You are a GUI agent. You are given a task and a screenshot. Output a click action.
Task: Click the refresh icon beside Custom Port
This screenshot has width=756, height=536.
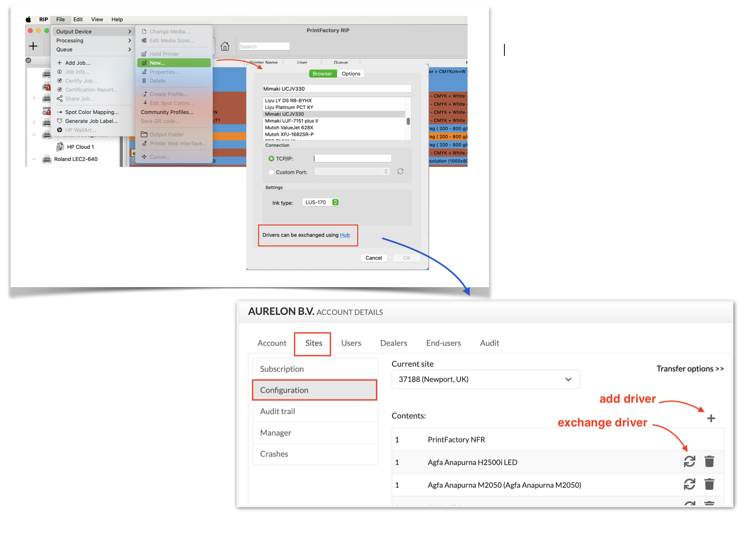point(400,171)
